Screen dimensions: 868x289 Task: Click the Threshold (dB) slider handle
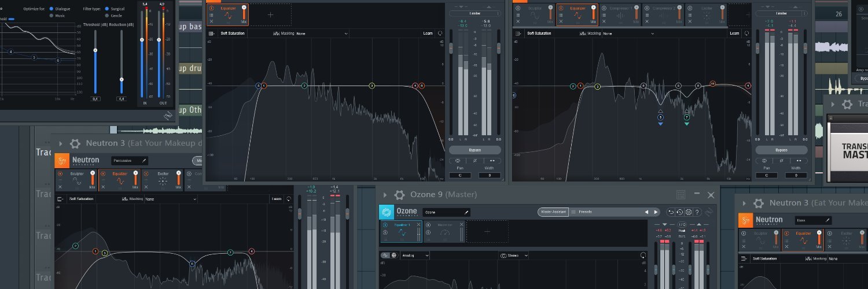tap(95, 50)
